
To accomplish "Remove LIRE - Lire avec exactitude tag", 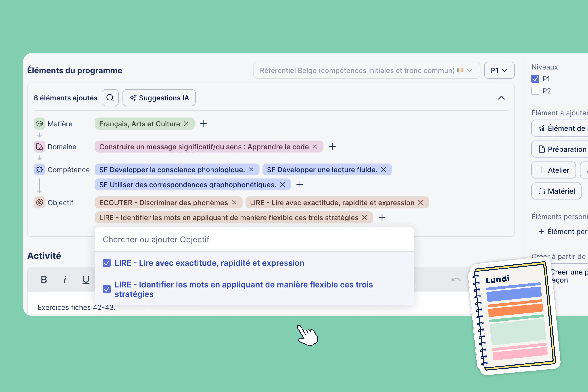I will tap(421, 202).
